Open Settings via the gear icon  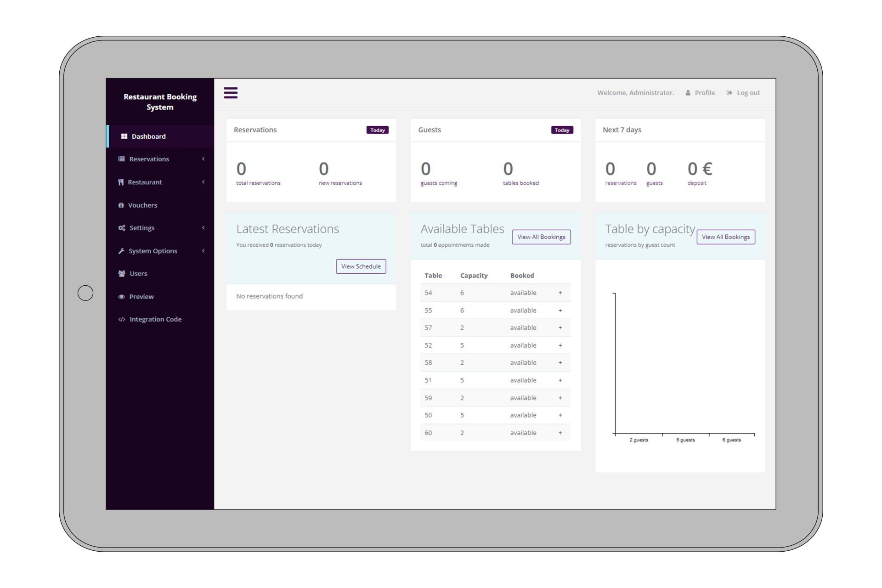(121, 227)
